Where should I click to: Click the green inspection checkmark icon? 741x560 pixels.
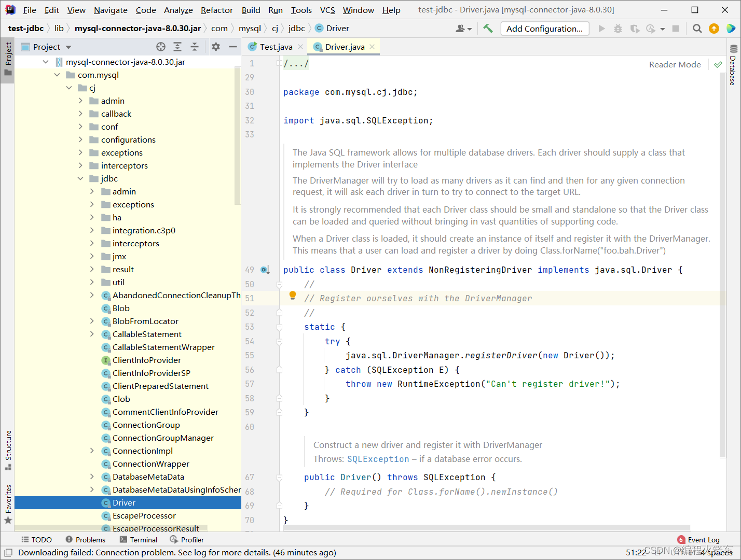718,64
